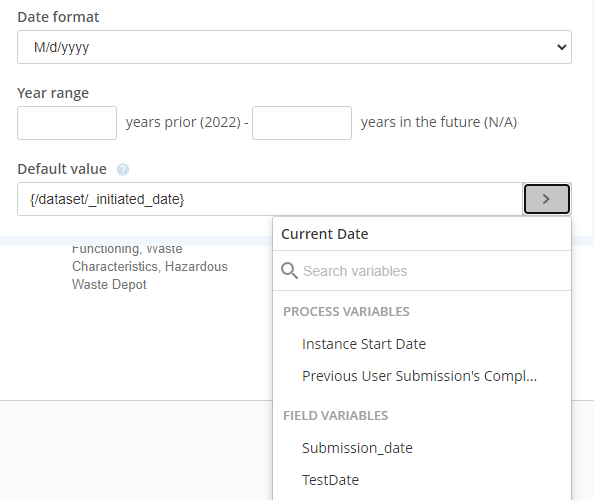The height and width of the screenshot is (500, 594).
Task: Open the Date format dropdown
Action: pyautogui.click(x=294, y=47)
